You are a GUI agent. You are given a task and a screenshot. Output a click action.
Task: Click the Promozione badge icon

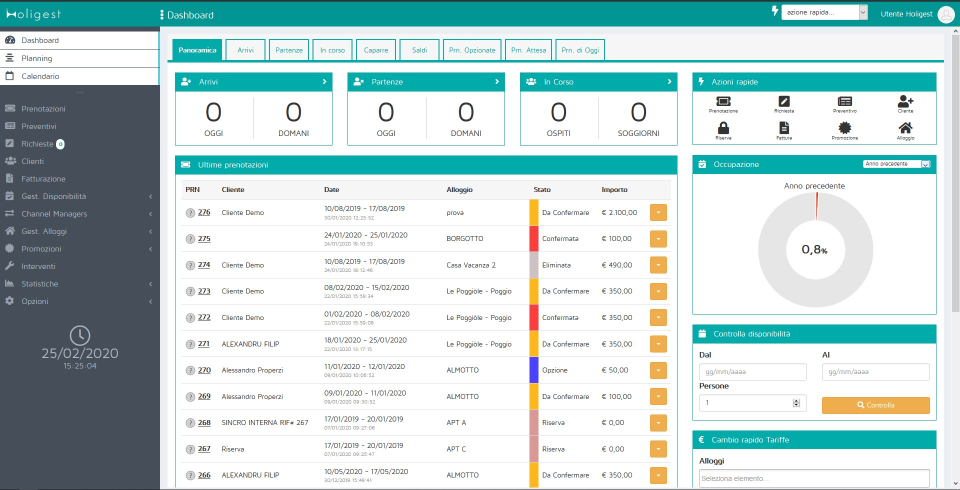845,128
